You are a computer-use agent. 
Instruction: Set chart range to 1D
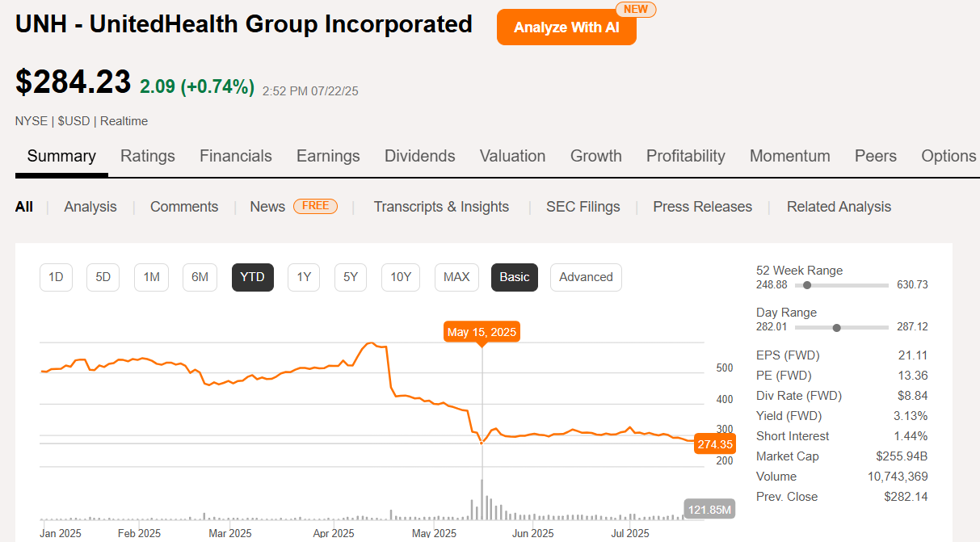[x=56, y=277]
